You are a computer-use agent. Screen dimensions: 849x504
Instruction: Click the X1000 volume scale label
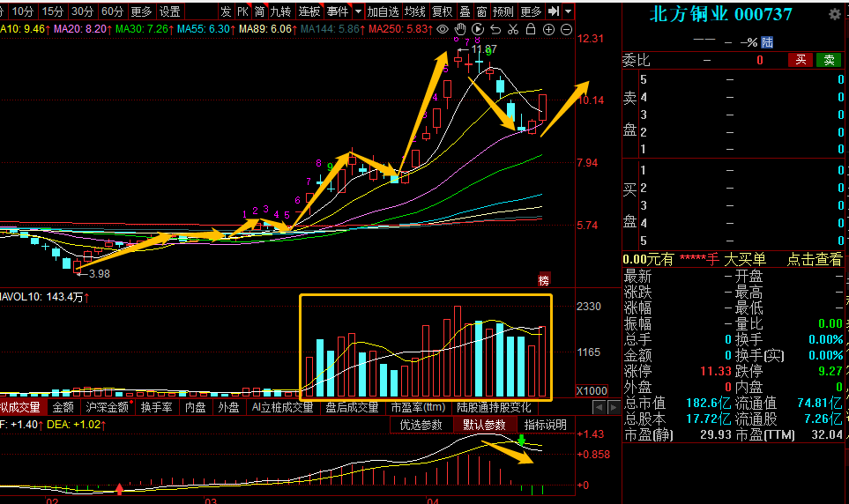click(592, 391)
